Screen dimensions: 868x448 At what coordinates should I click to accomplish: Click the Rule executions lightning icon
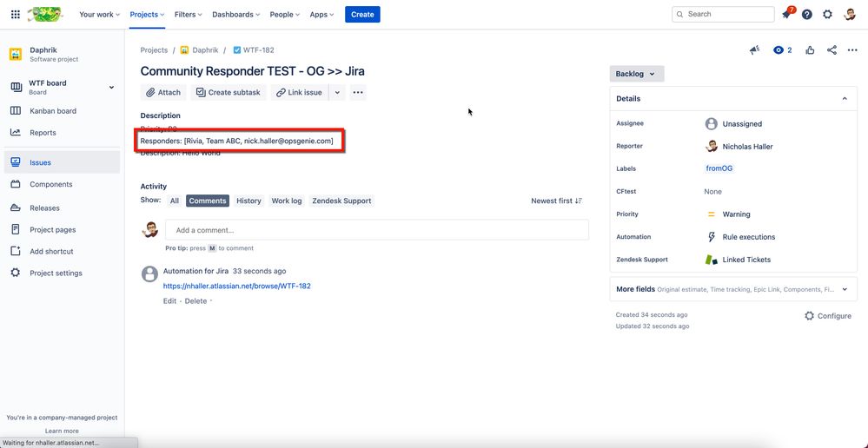(x=712, y=237)
